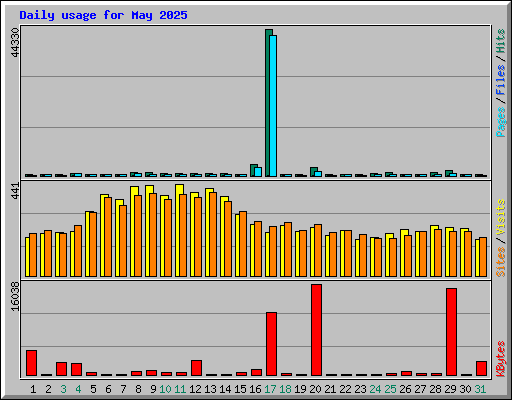Screen dimensions: 512x400
Task: Click the yellow visits bar for day 6
Action: (x=103, y=235)
